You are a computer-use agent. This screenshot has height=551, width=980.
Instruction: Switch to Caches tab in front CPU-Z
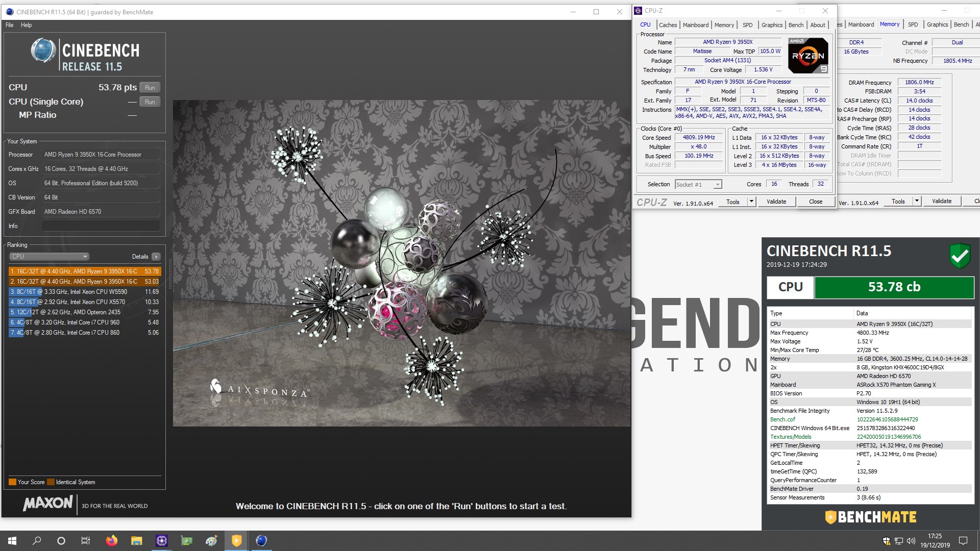click(668, 25)
